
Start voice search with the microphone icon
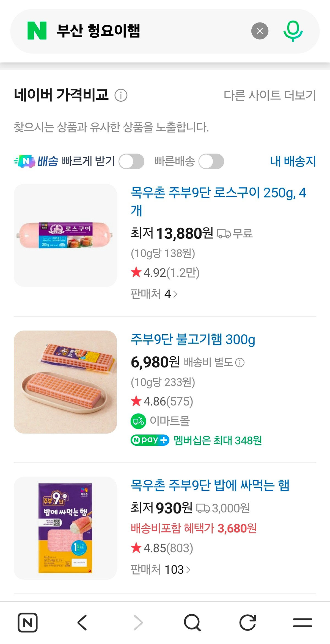tap(293, 31)
